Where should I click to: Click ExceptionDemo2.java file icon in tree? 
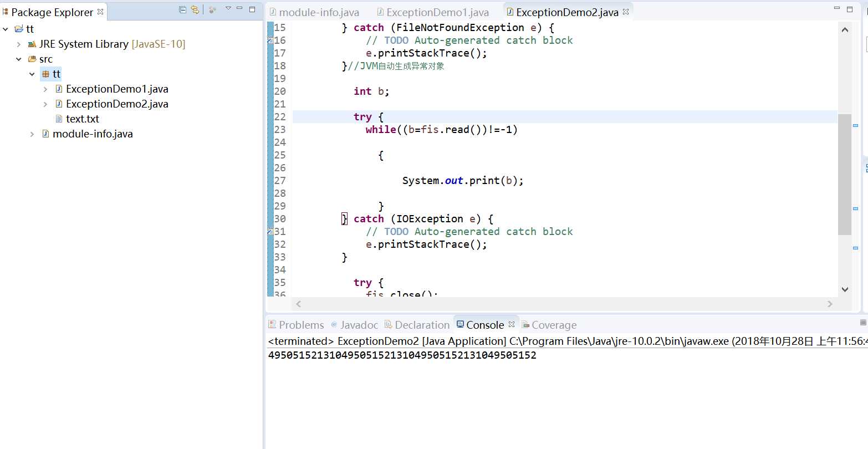click(x=59, y=104)
